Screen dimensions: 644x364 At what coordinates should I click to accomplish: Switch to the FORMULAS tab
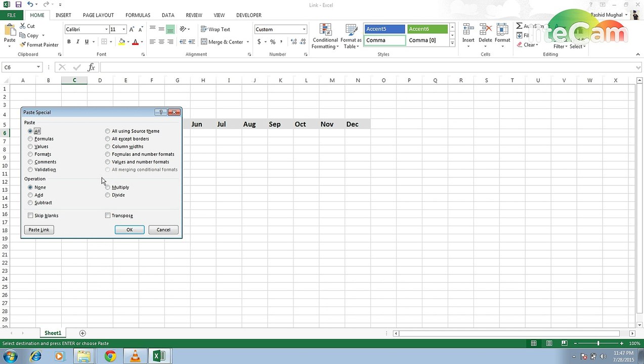138,15
